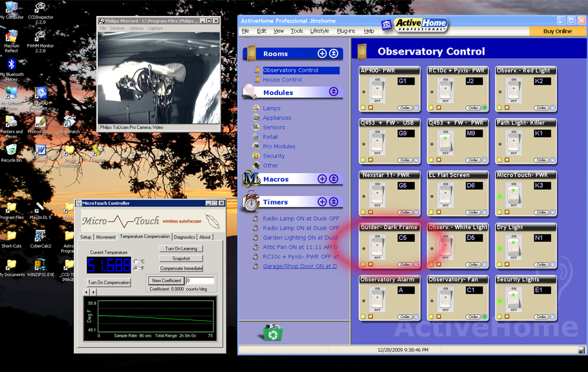The width and height of the screenshot is (588, 372).
Task: Select Fahrenheit temperature unit radio button
Action: [136, 268]
